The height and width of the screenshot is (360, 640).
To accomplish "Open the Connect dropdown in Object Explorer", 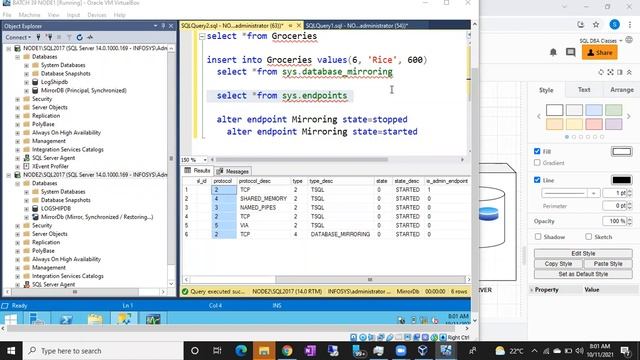I will (18, 37).
